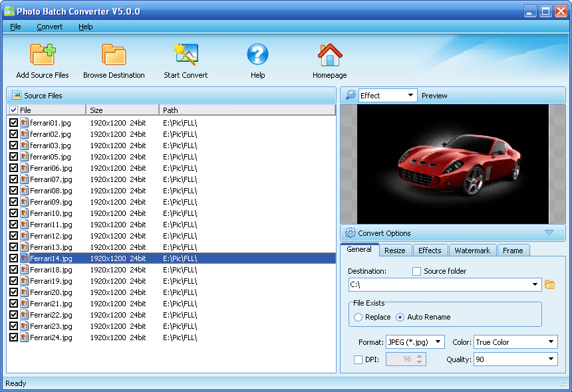Viewport: 572px width, 392px height.
Task: Enable the Source folder checkbox
Action: click(416, 271)
